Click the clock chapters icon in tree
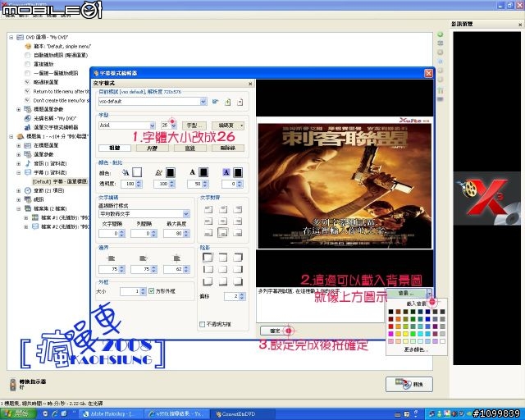Image resolution: width=525 pixels, height=420 pixels. [x=28, y=190]
